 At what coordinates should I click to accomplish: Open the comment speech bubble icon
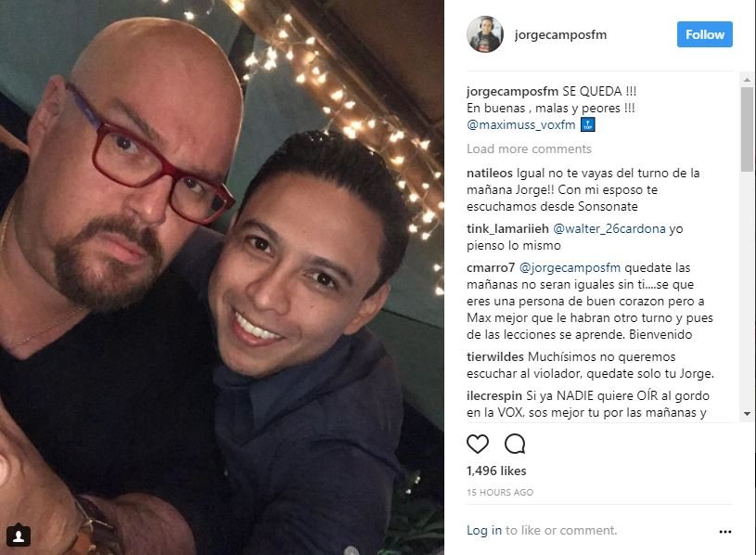click(515, 444)
